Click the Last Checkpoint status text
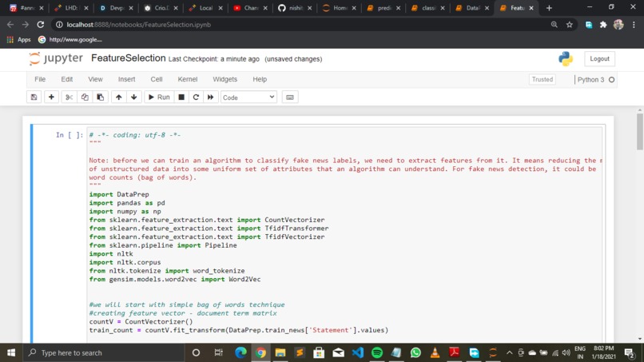Image resolution: width=644 pixels, height=362 pixels. coord(214,59)
